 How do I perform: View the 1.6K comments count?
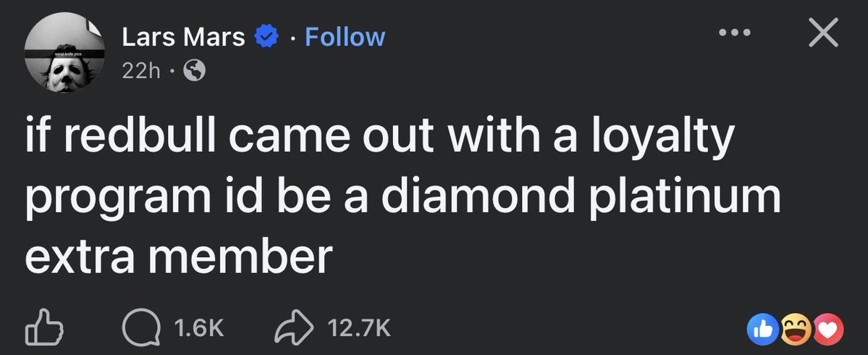198,328
